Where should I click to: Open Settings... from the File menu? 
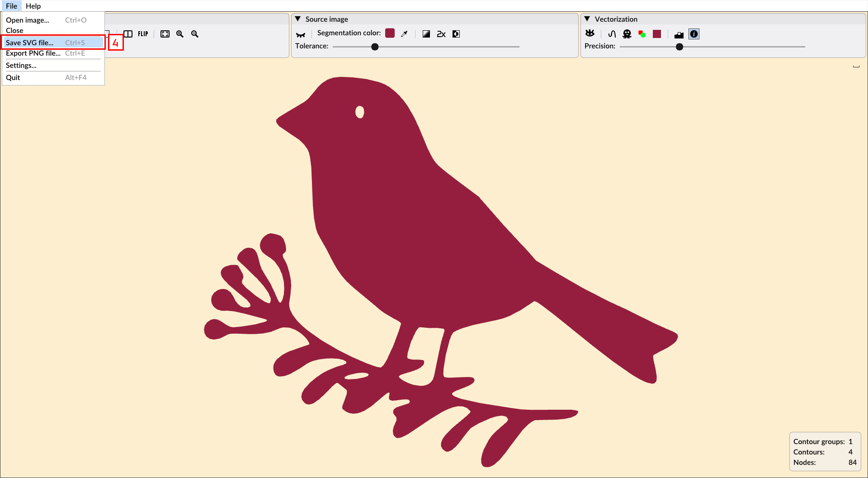(x=53, y=65)
